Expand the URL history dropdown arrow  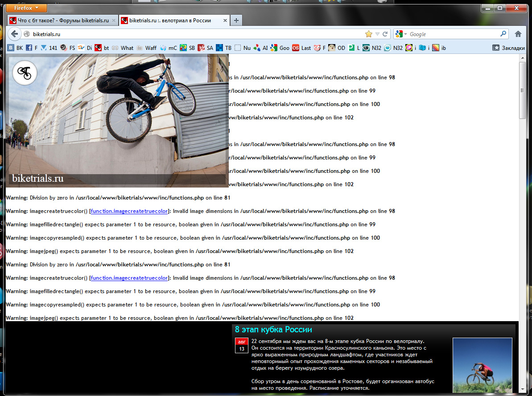(x=377, y=34)
